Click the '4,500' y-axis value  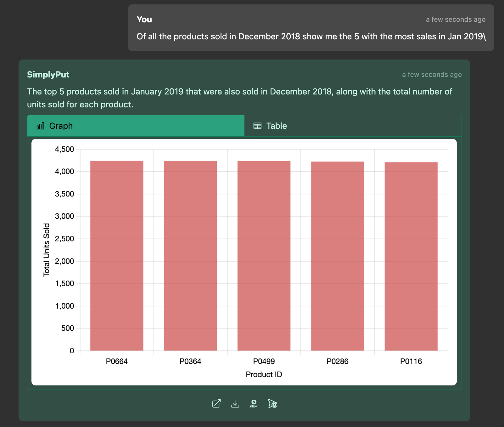pos(64,149)
